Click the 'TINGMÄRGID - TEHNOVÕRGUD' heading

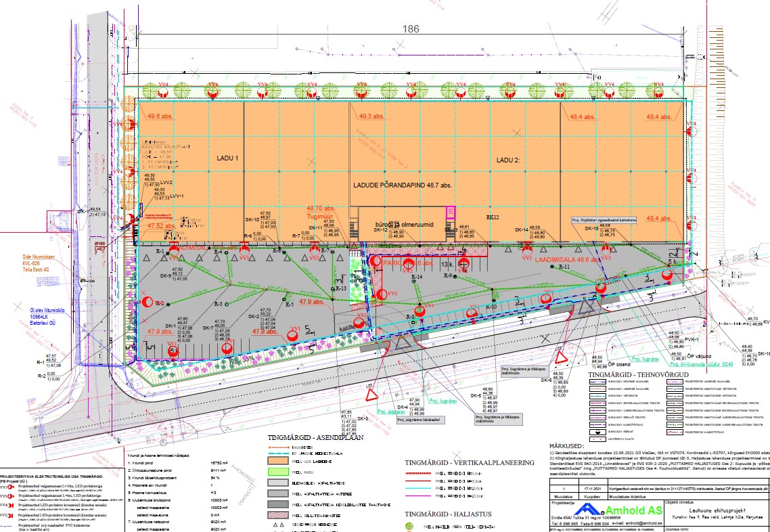pos(639,375)
